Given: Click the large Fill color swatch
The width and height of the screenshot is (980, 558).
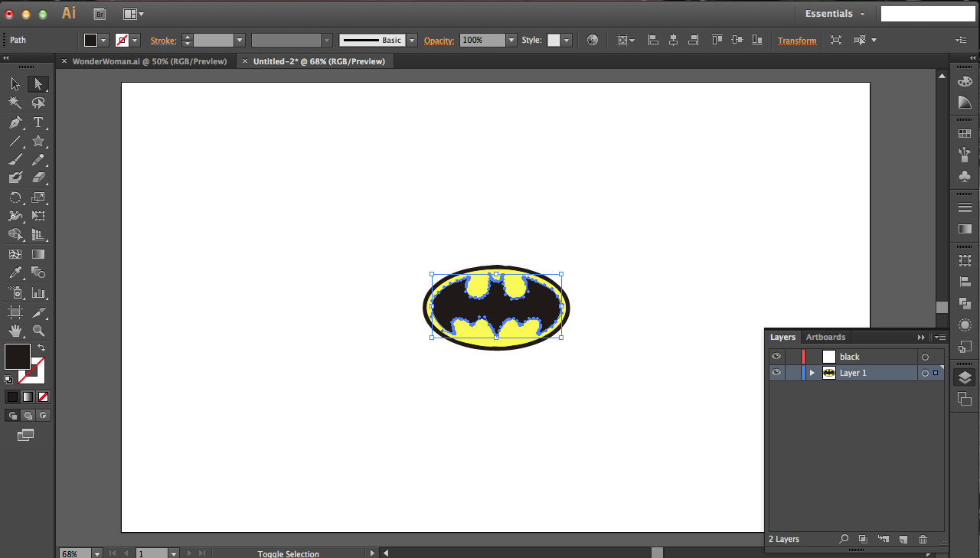Looking at the screenshot, I should [x=18, y=356].
